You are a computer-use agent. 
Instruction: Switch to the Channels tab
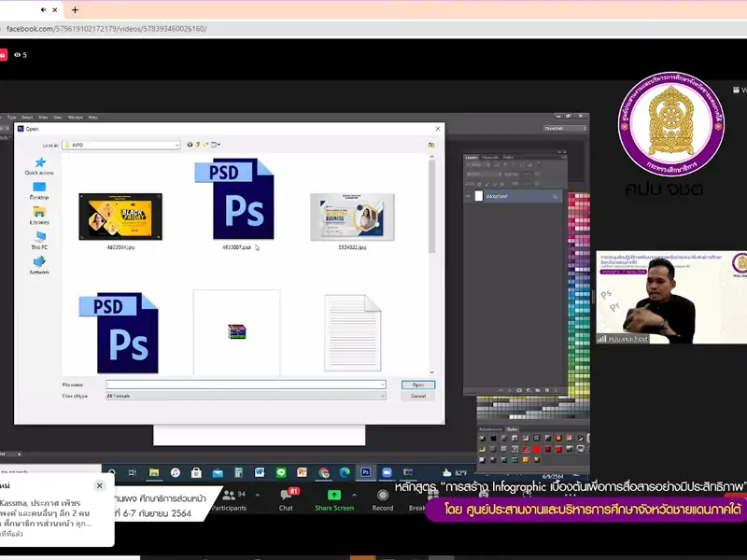pyautogui.click(x=489, y=157)
